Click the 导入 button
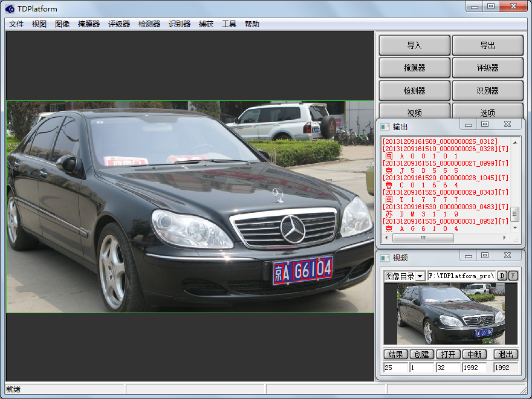 [415, 45]
